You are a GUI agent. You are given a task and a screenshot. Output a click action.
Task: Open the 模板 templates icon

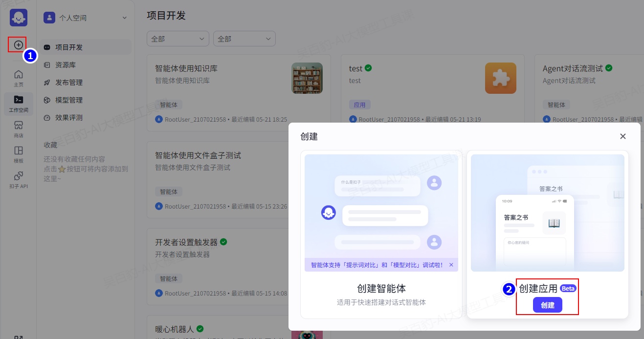click(x=19, y=154)
